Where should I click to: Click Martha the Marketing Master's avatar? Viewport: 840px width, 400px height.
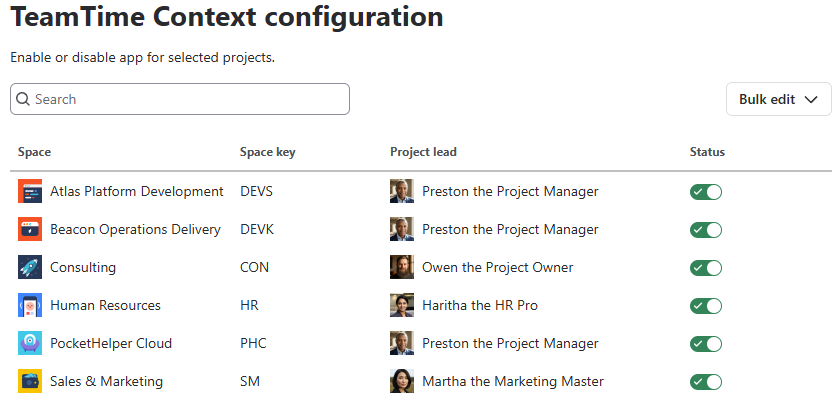pyautogui.click(x=402, y=381)
